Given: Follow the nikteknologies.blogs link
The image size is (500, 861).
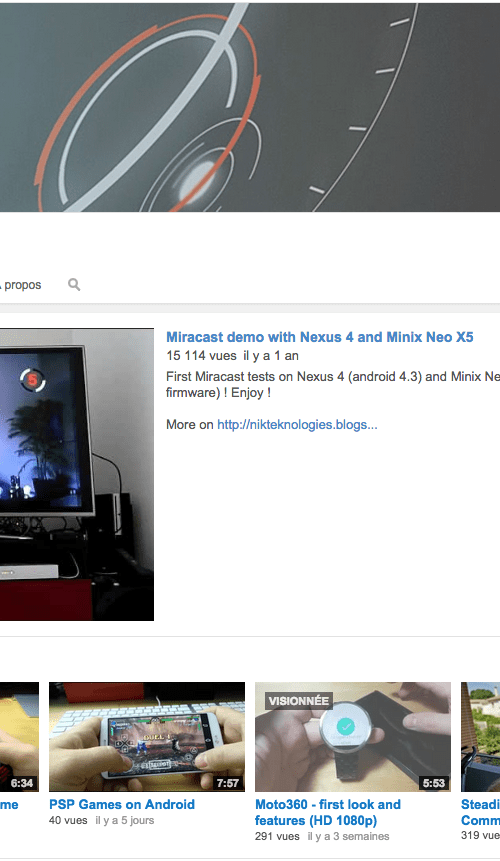Looking at the screenshot, I should click(297, 424).
